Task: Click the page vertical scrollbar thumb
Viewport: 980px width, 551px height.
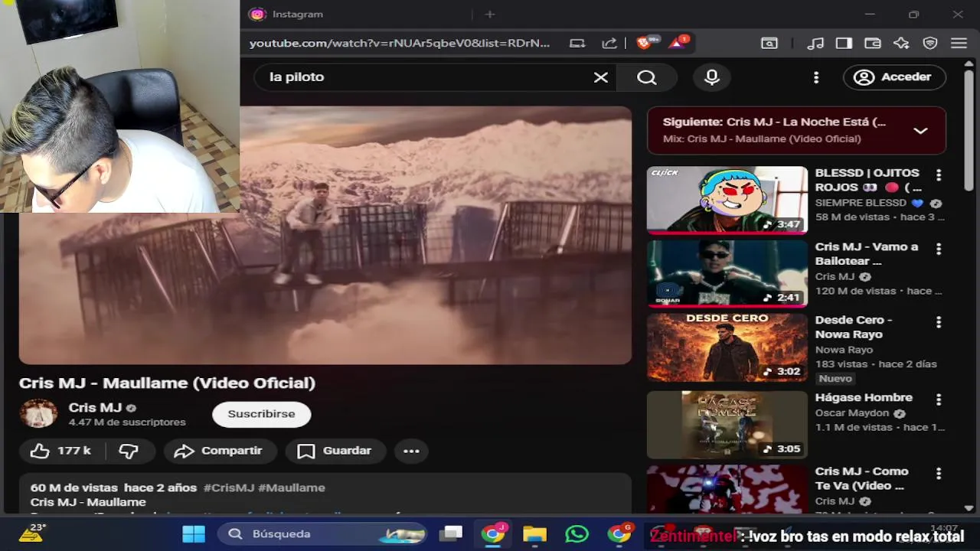Action: (x=969, y=129)
